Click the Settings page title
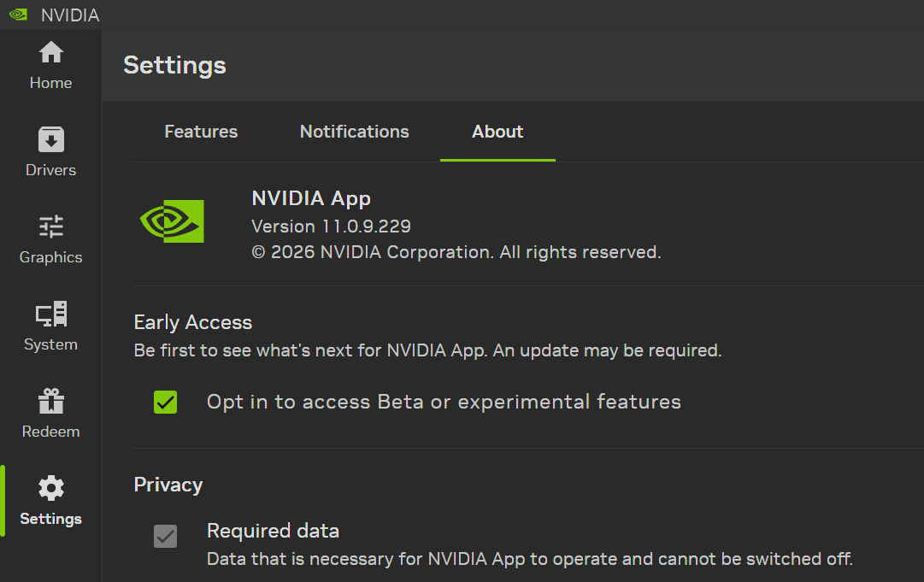The width and height of the screenshot is (924, 582). [x=174, y=66]
